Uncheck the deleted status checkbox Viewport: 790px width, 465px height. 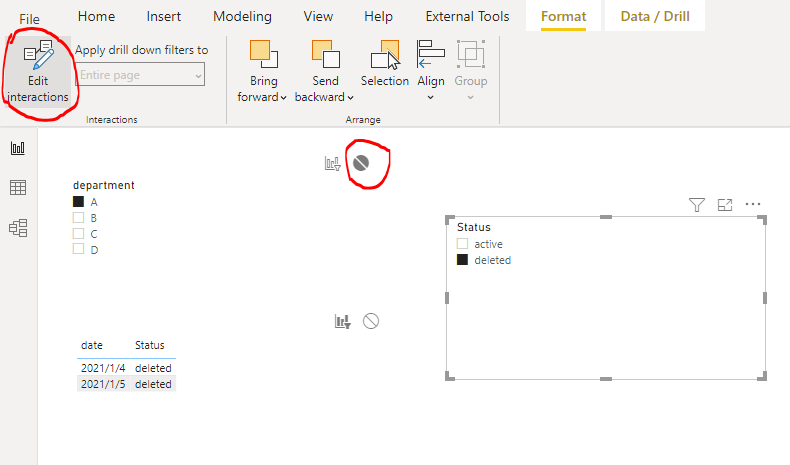(462, 260)
